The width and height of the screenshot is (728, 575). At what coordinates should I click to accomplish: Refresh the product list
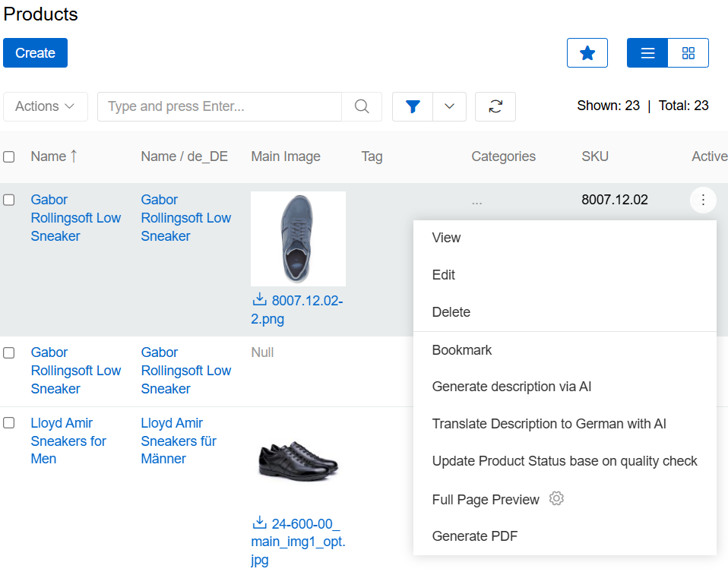[495, 106]
